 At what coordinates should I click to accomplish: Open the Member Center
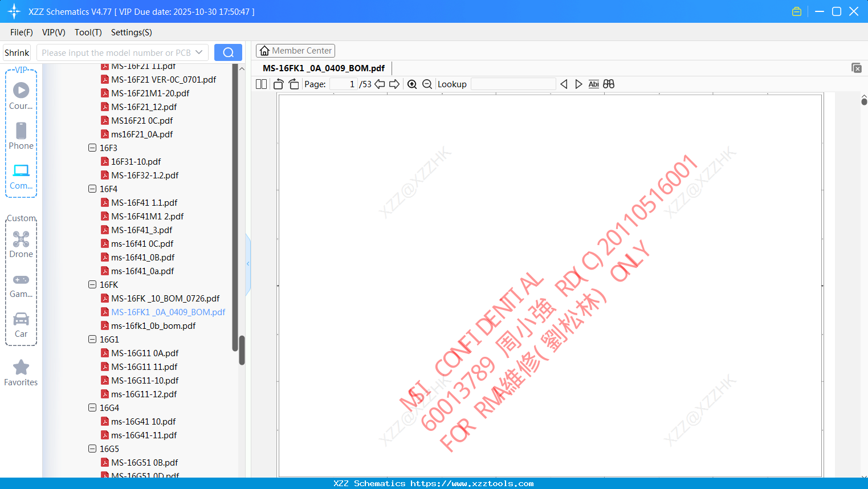[295, 51]
